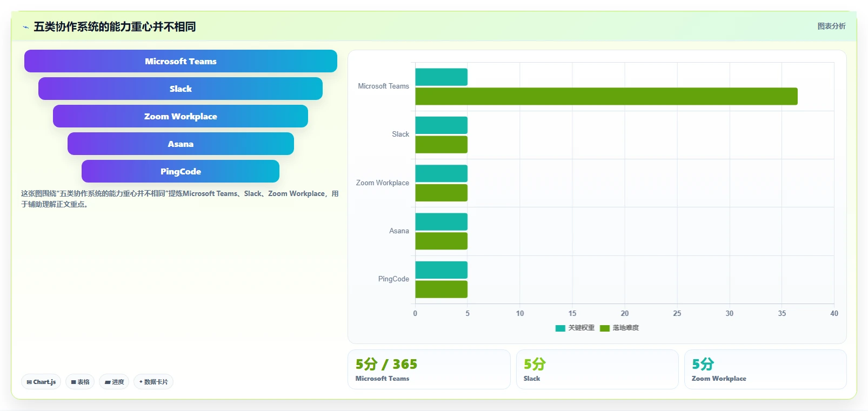Screen dimensions: 868x411
Task: Toggle the 落地难度 legend swatch
Action: pyautogui.click(x=605, y=328)
